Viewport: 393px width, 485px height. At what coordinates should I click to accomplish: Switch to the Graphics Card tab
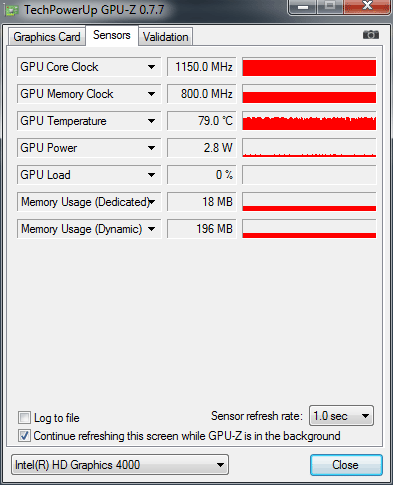(47, 37)
